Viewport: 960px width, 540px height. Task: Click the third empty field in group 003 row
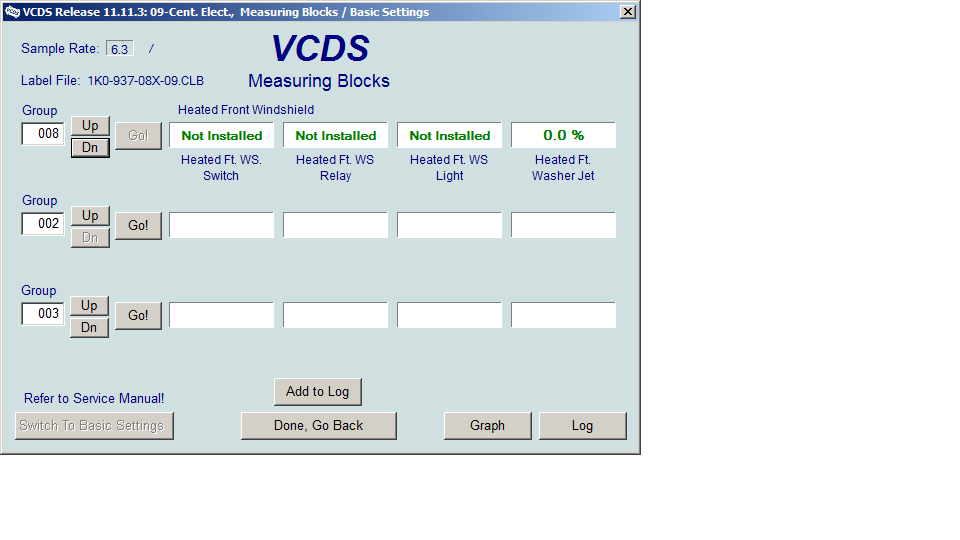pos(449,315)
